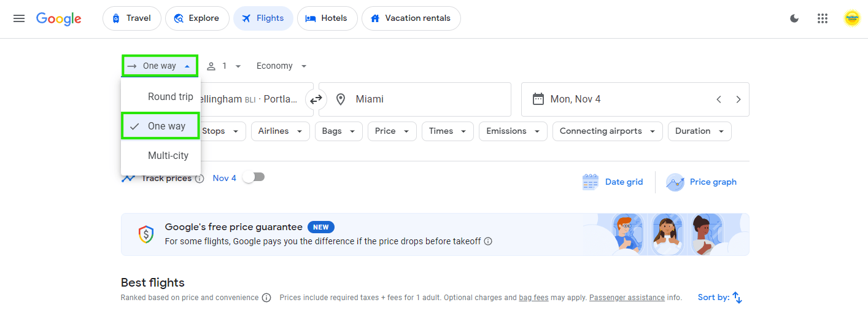This screenshot has height=313, width=868.
Task: Open the Google apps grid
Action: point(823,18)
